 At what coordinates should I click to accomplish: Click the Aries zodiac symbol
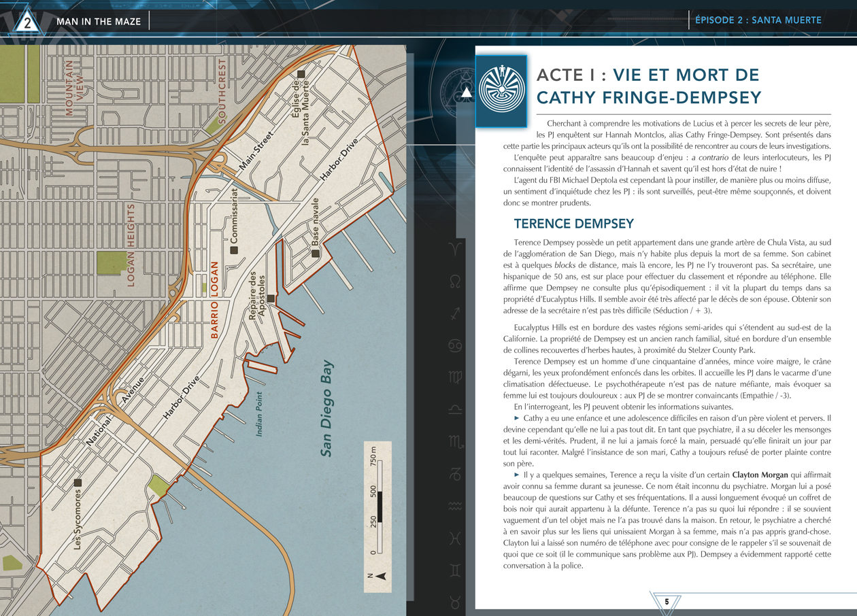pyautogui.click(x=455, y=247)
